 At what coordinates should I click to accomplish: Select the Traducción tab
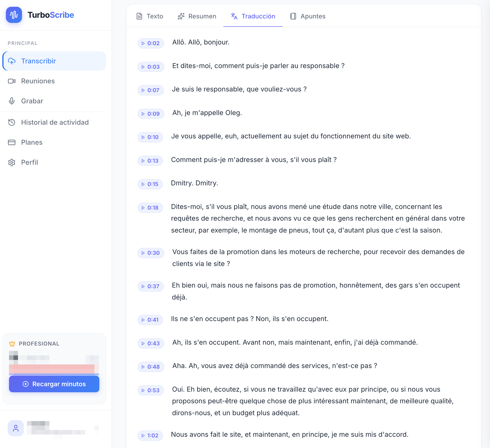tap(253, 16)
